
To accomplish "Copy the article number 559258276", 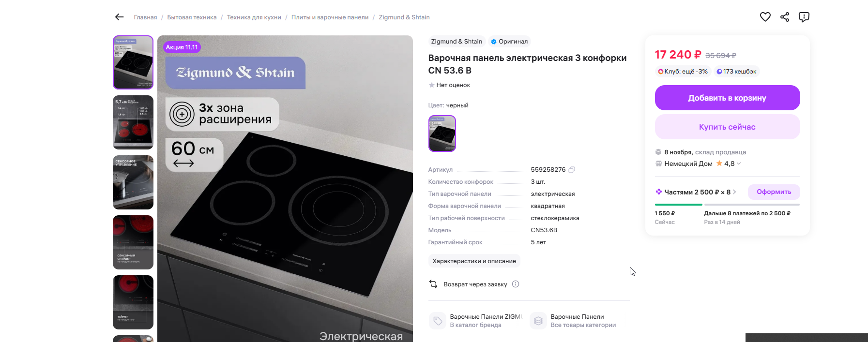I will (572, 170).
